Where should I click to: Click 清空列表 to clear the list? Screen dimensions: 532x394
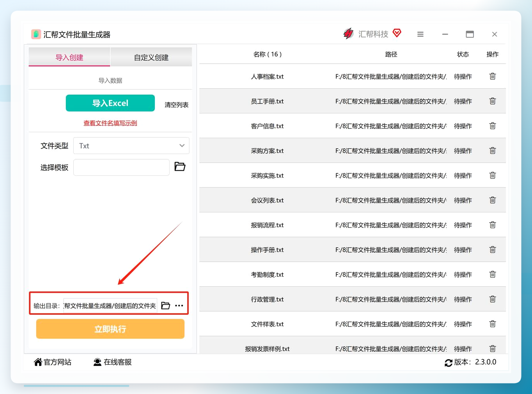(176, 105)
